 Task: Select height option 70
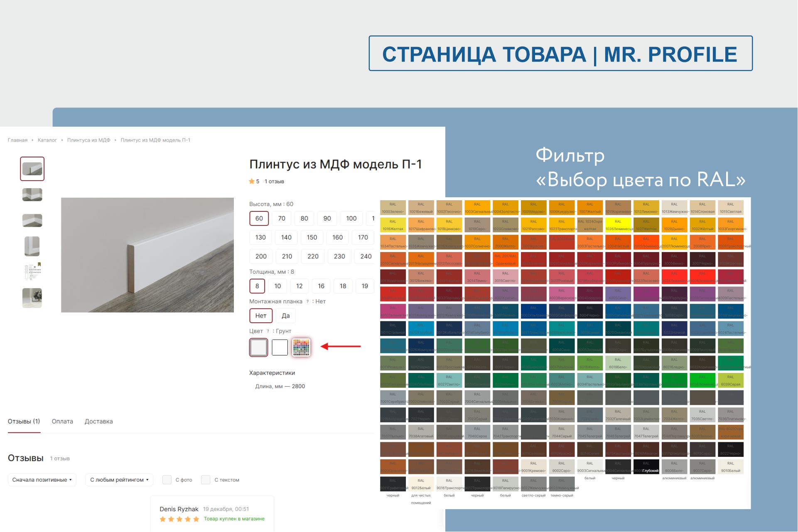pyautogui.click(x=282, y=218)
